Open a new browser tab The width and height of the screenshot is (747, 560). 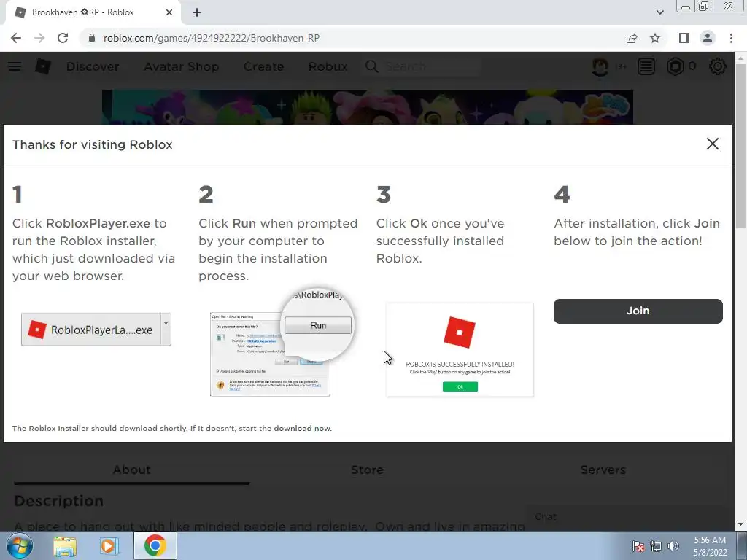(x=197, y=12)
